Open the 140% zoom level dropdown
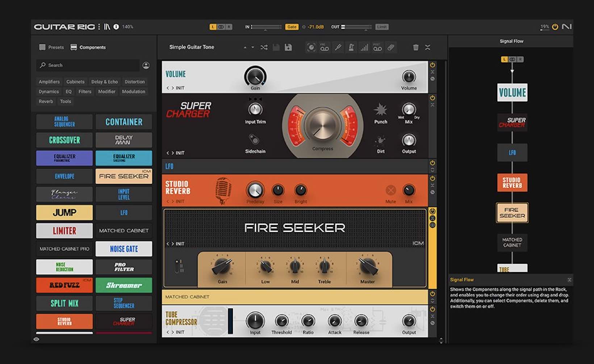Screen dimensions: 594x364 [x=127, y=27]
